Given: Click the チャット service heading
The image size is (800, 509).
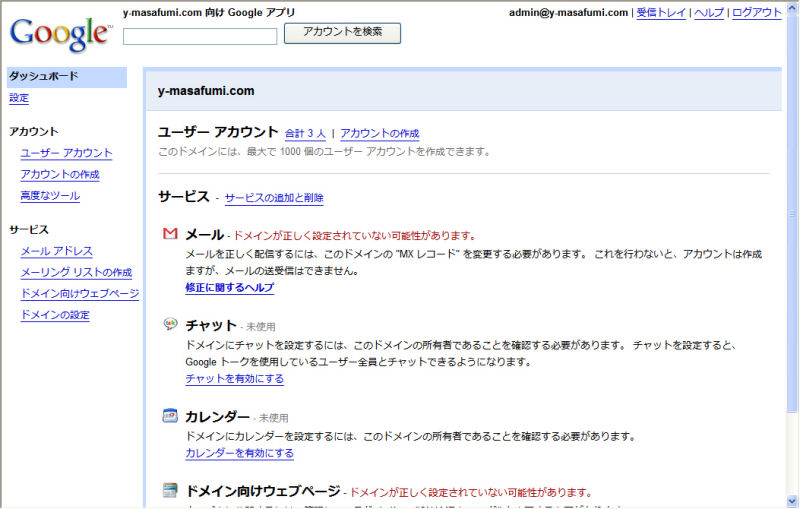Looking at the screenshot, I should point(211,325).
